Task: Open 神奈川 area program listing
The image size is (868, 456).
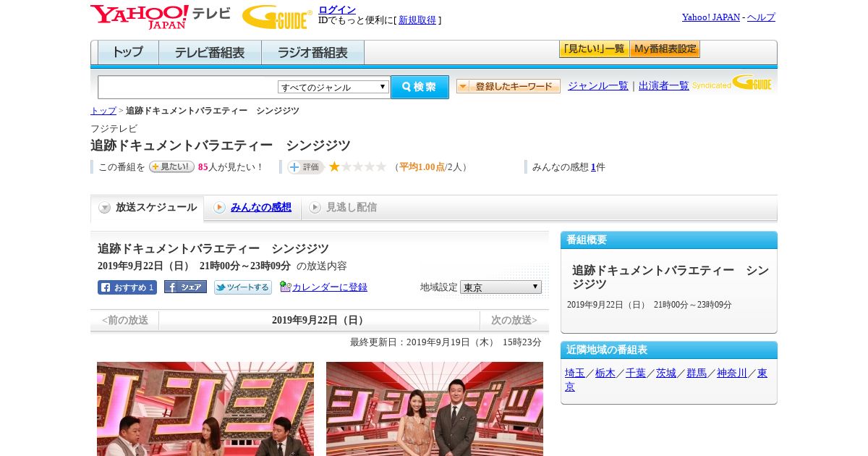Action: 732,373
